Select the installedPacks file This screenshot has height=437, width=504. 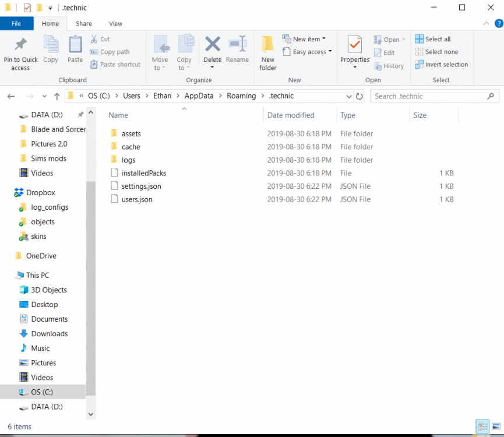pos(144,173)
